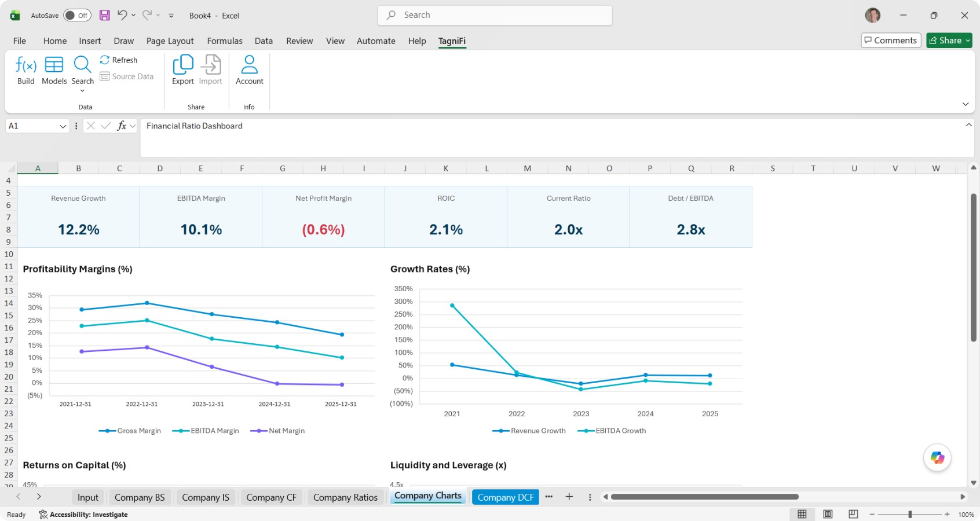Screen dimensions: 980x521
Task: Add a new sheet with plus icon
Action: (x=569, y=497)
